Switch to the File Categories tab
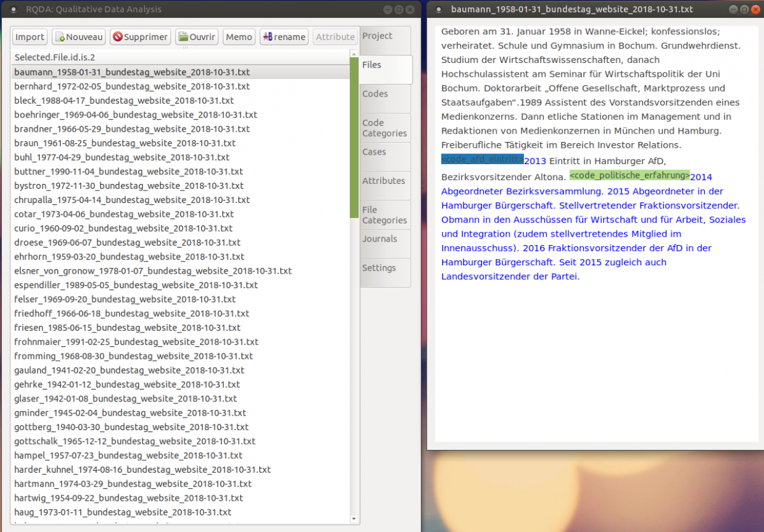Screen dimensions: 764x532 [382, 214]
